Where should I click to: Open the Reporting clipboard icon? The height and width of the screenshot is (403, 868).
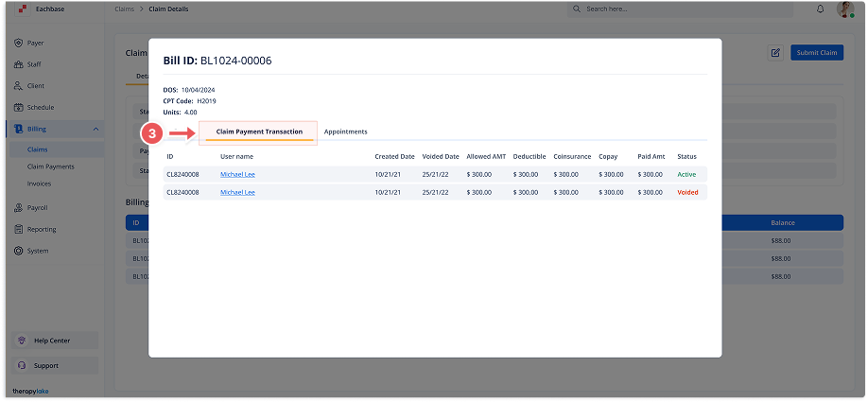[18, 229]
